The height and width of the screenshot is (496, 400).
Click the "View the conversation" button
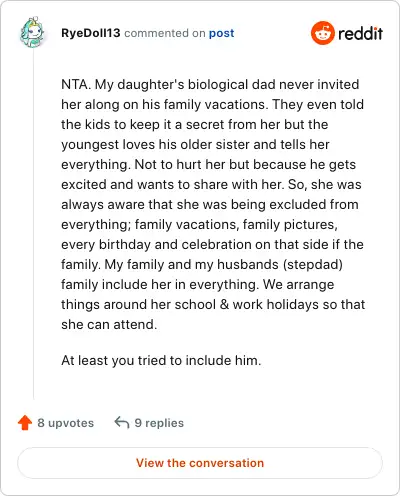(200, 463)
